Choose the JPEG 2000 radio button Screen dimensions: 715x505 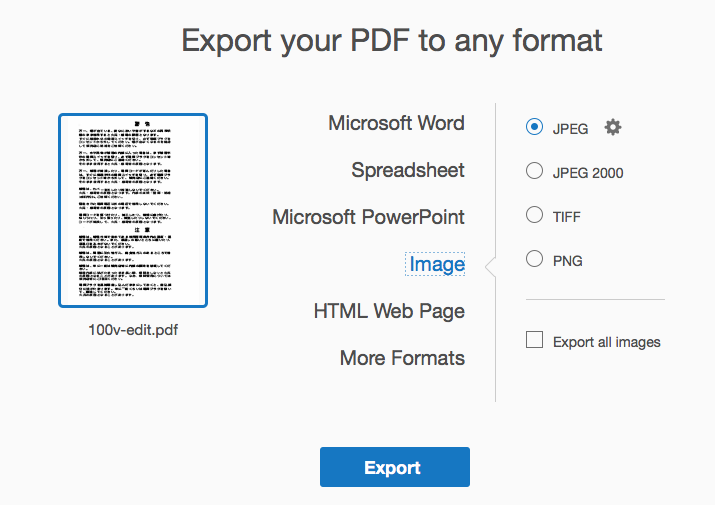click(x=534, y=172)
